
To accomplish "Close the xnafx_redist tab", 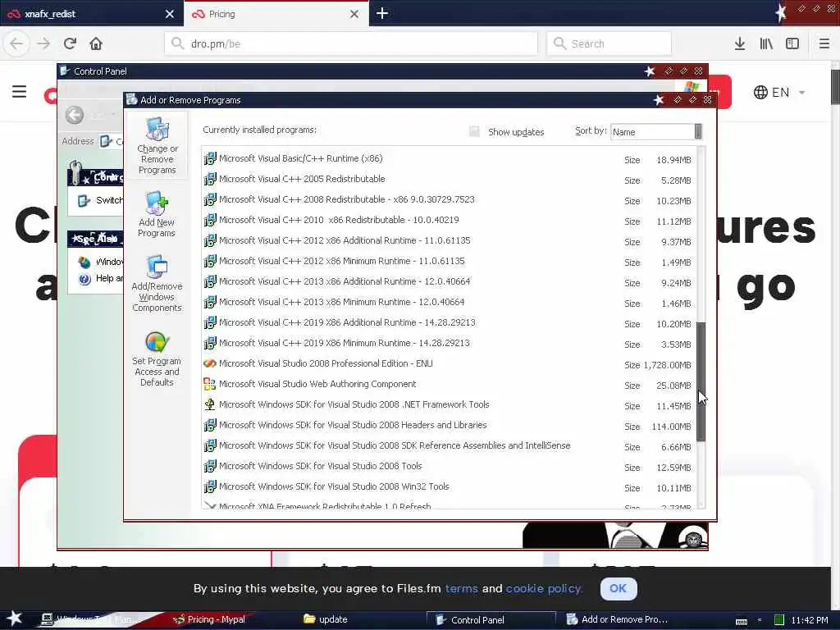I will 169,14.
